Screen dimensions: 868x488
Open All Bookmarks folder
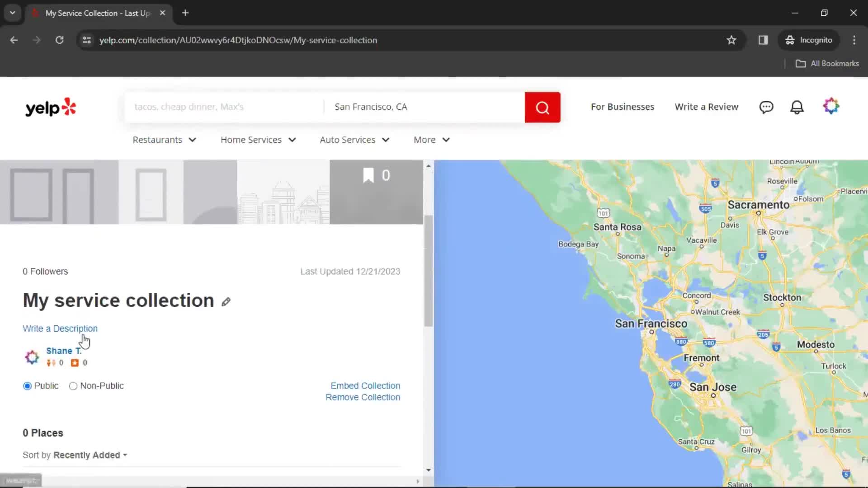tap(827, 64)
